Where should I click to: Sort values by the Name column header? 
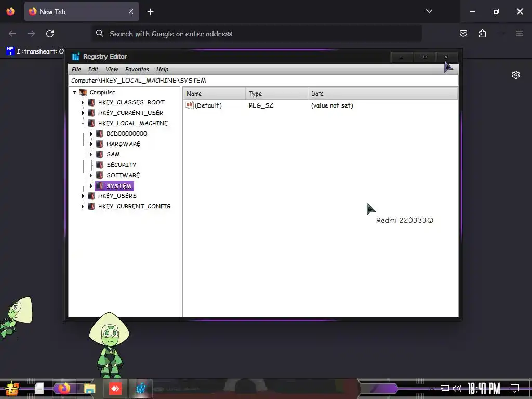point(215,94)
